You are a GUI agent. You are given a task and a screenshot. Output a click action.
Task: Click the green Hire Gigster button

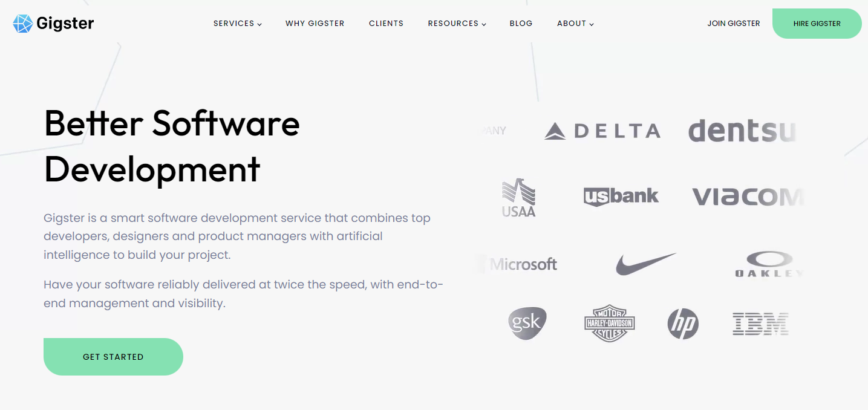click(817, 24)
